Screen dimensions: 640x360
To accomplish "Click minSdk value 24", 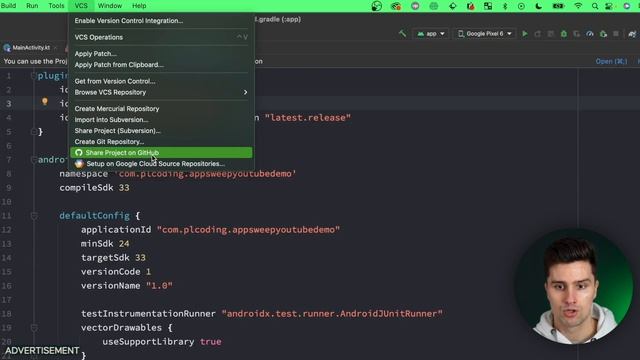I will (124, 244).
